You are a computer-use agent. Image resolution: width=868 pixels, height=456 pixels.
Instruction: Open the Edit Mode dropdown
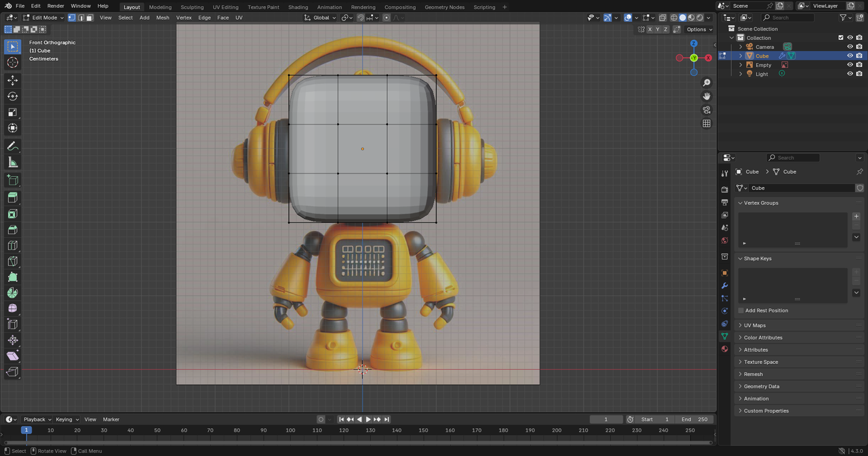click(44, 18)
